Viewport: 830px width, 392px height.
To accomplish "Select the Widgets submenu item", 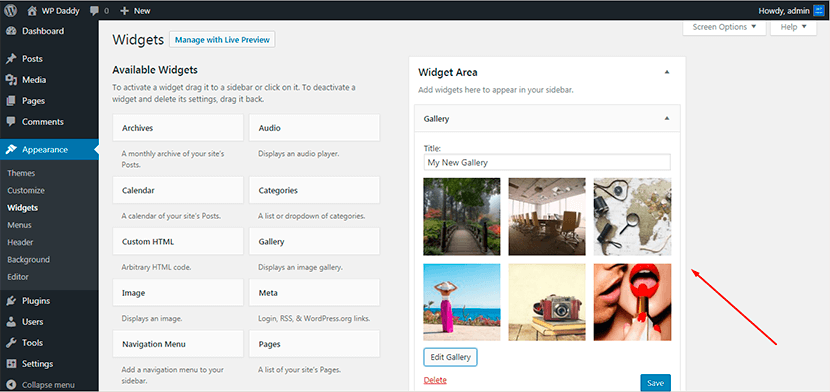I will [23, 208].
